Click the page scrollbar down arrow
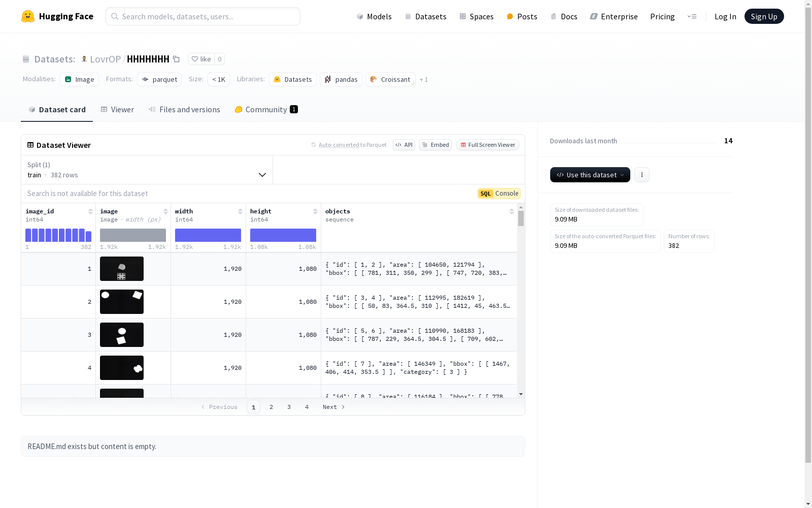Image resolution: width=812 pixels, height=508 pixels. click(x=808, y=504)
